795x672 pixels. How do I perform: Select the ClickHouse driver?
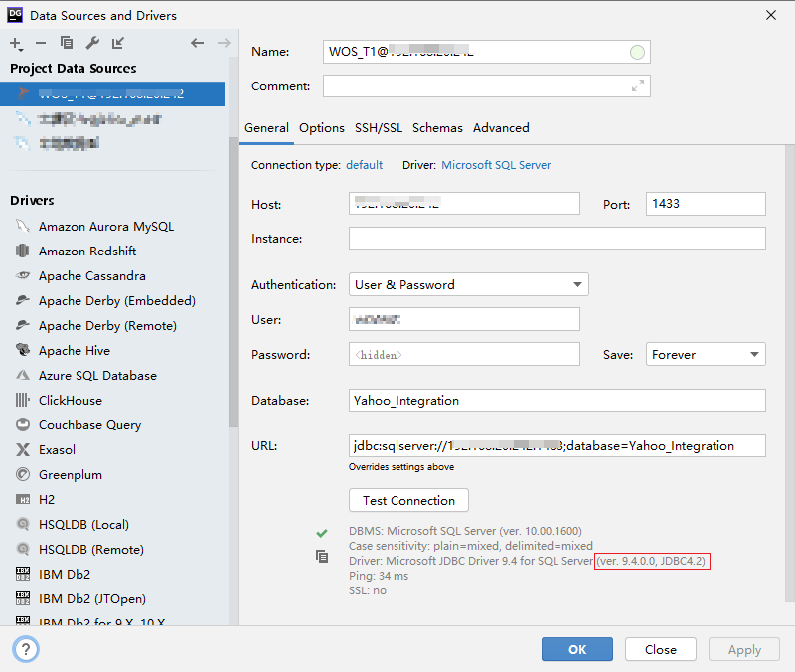point(73,400)
